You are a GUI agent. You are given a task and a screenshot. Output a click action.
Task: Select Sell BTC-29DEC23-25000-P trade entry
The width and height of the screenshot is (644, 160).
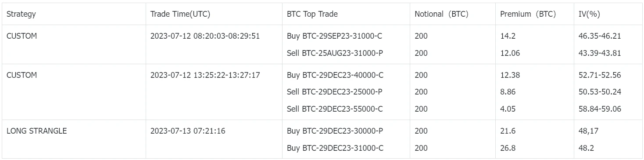point(335,92)
